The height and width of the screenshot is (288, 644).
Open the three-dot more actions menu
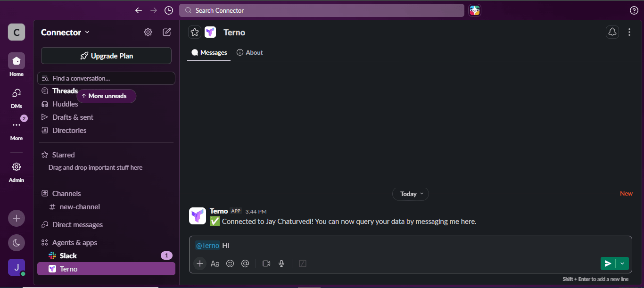click(629, 32)
